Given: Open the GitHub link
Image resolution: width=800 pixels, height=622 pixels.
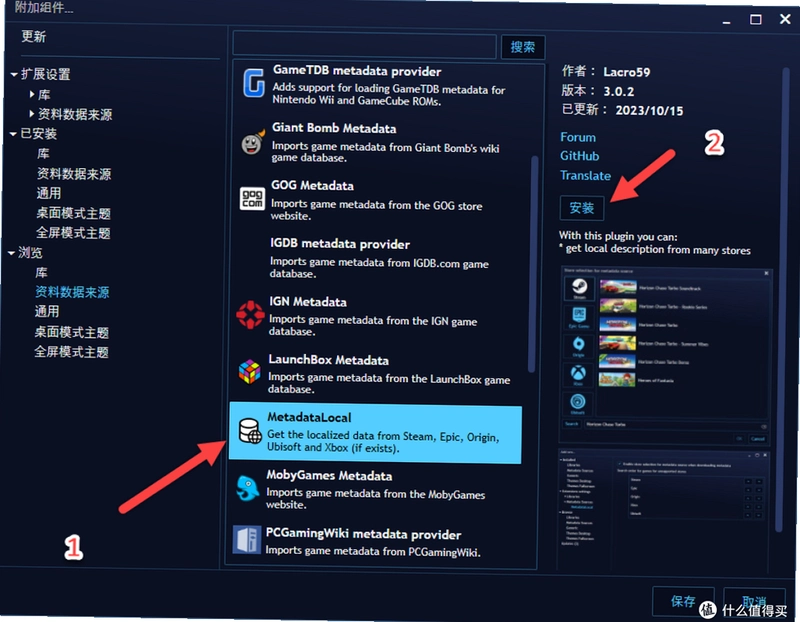Looking at the screenshot, I should (x=580, y=156).
